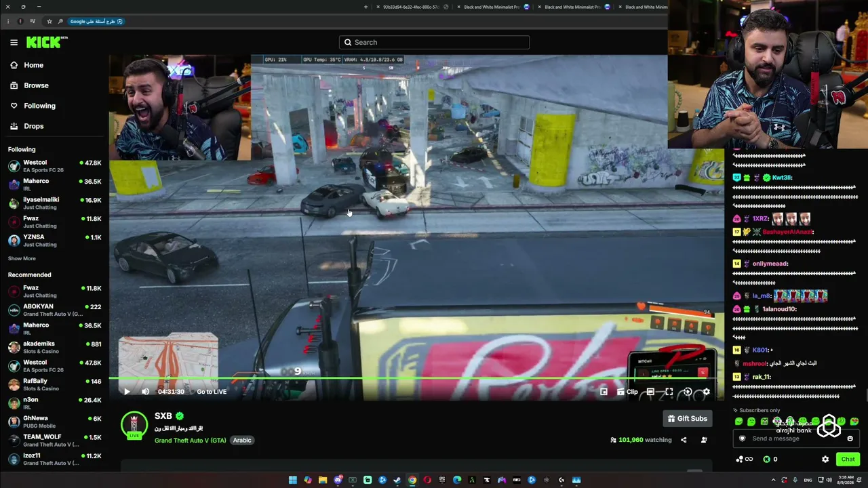
Task: Open the video player settings gear
Action: click(x=707, y=392)
